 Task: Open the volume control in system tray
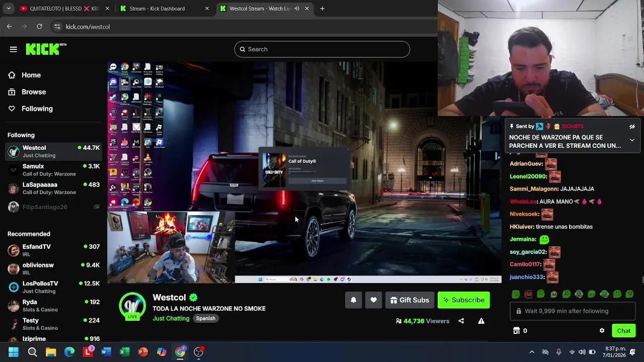(582, 352)
